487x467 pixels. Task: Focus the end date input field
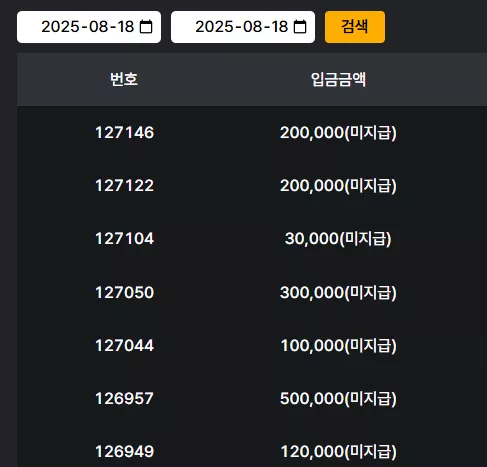(x=243, y=27)
